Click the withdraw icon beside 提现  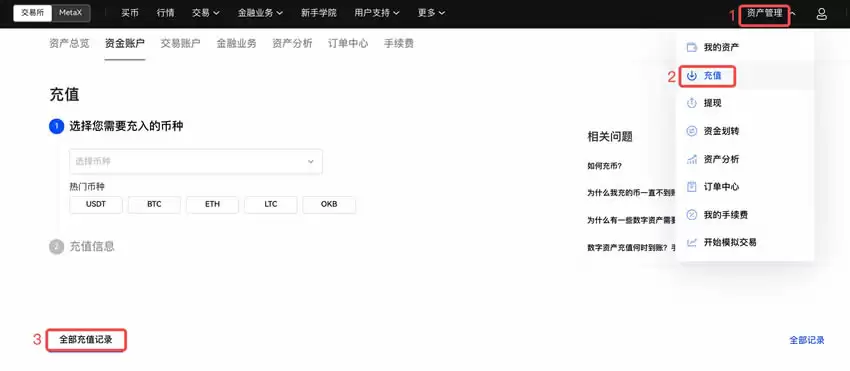[x=692, y=103]
